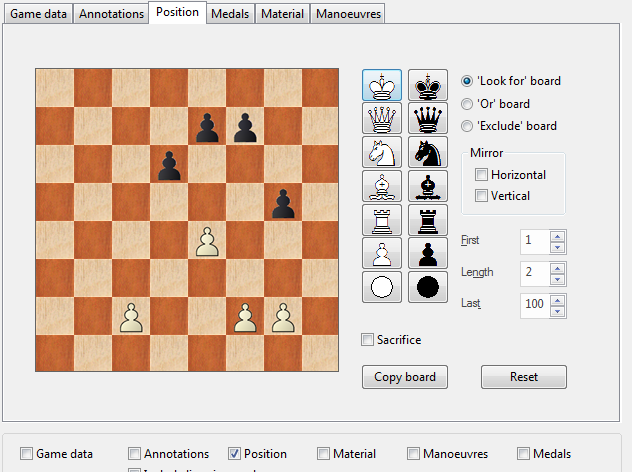Viewport: 632px width, 472px height.
Task: Switch to the Manoeuvres tab
Action: click(348, 14)
